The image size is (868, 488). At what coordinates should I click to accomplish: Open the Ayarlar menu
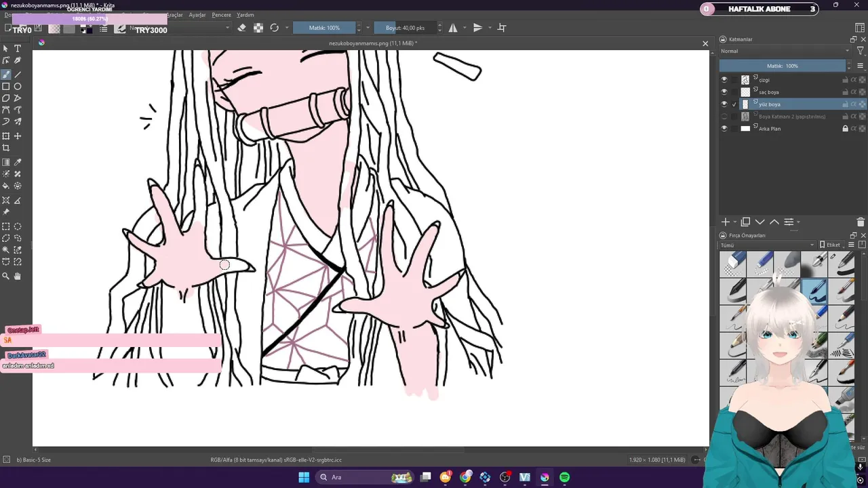197,15
